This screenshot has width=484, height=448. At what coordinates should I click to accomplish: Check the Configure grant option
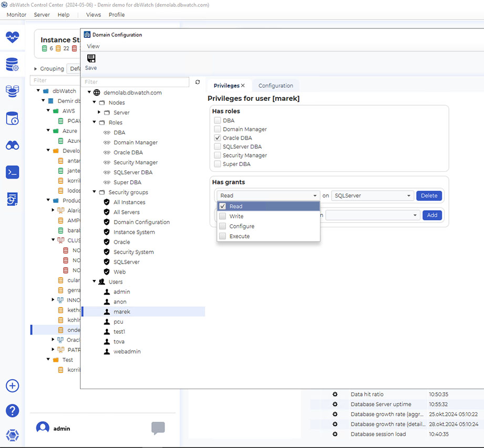(222, 226)
